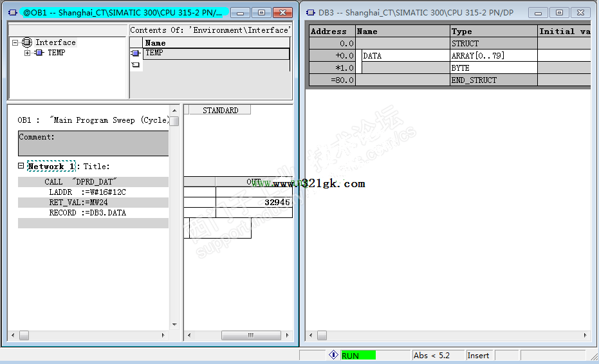Click the CPU operating mode icon in status bar
The height and width of the screenshot is (364, 599).
[x=333, y=355]
